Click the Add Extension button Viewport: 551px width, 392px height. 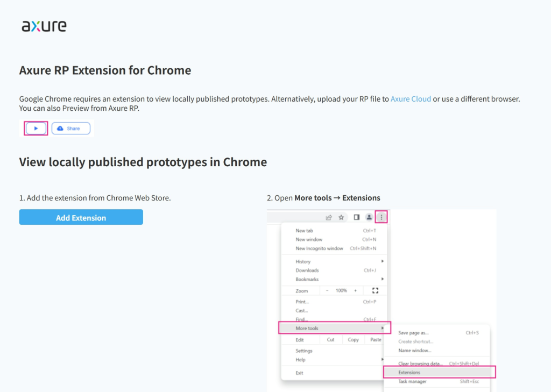click(81, 217)
